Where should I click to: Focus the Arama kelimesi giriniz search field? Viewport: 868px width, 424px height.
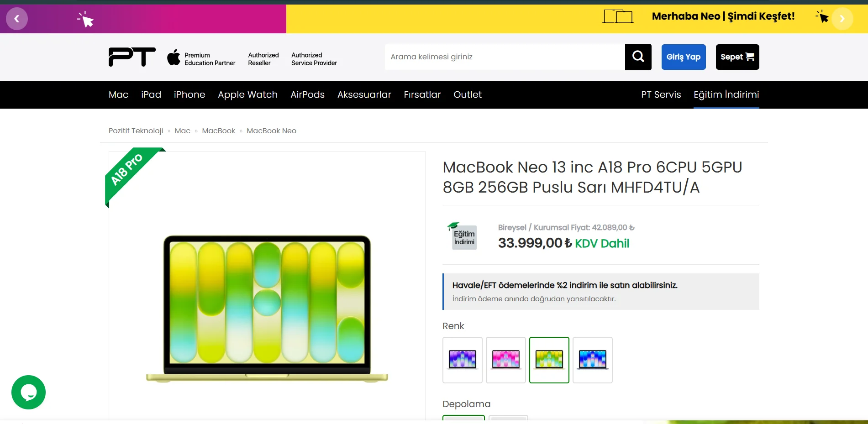505,57
